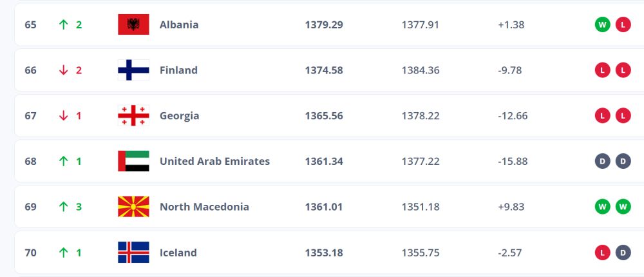
Task: Click Finland's down arrow rank change
Action: click(x=63, y=70)
